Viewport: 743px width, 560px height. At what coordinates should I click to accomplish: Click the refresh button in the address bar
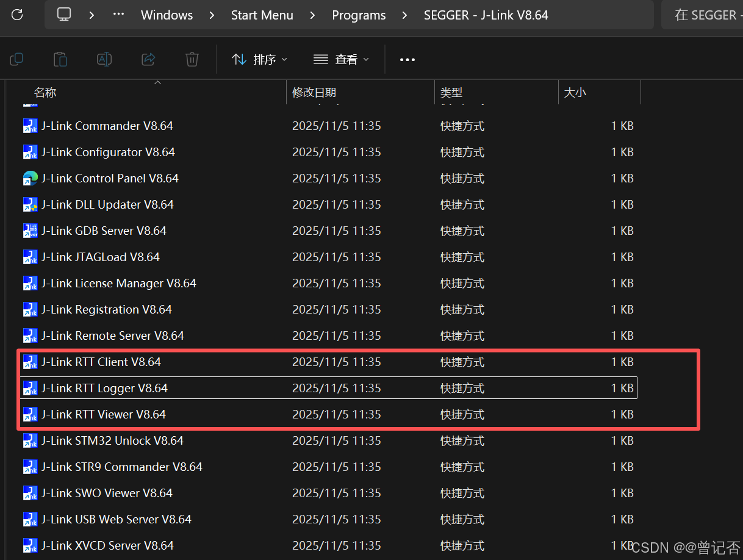[x=17, y=15]
